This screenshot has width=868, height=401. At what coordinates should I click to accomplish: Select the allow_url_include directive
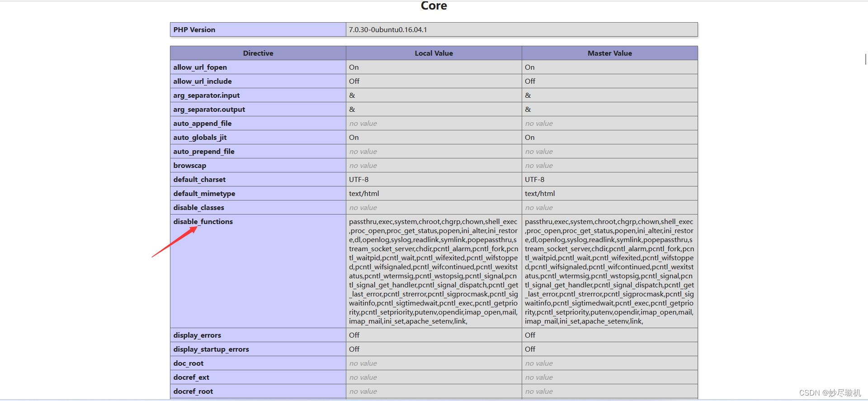pos(203,81)
